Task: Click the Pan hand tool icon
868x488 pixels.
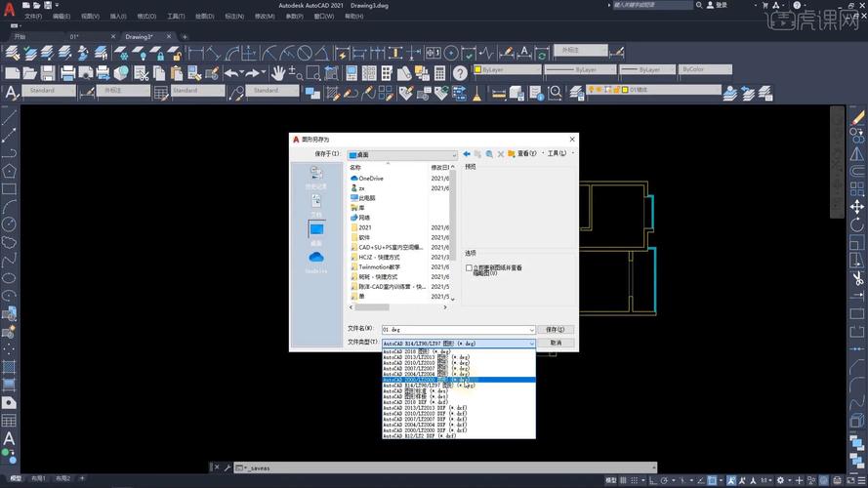Action: [x=278, y=73]
